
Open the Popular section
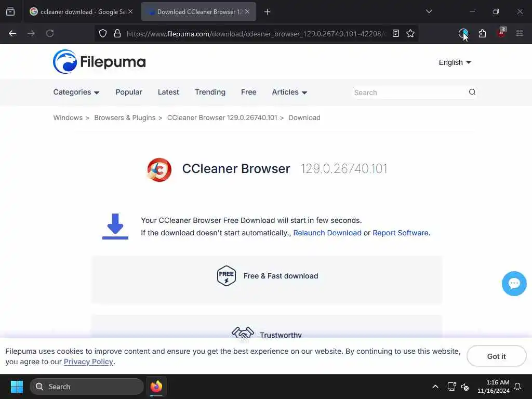(129, 92)
